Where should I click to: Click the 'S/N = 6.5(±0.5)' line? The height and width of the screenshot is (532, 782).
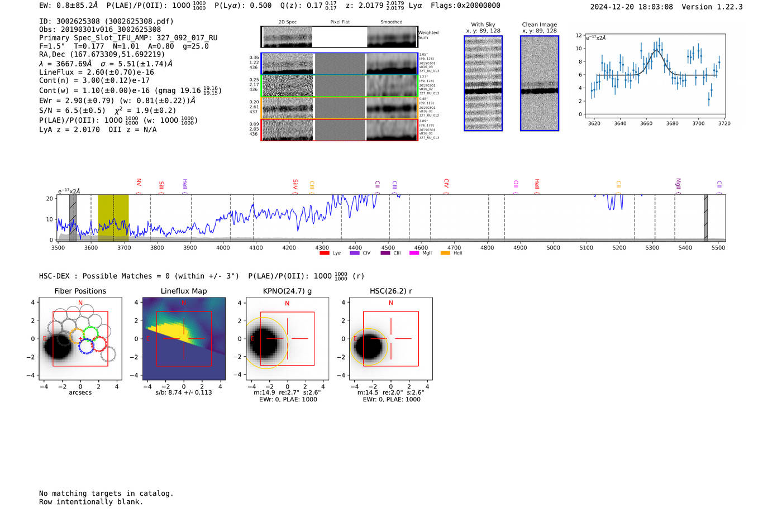tap(108, 110)
